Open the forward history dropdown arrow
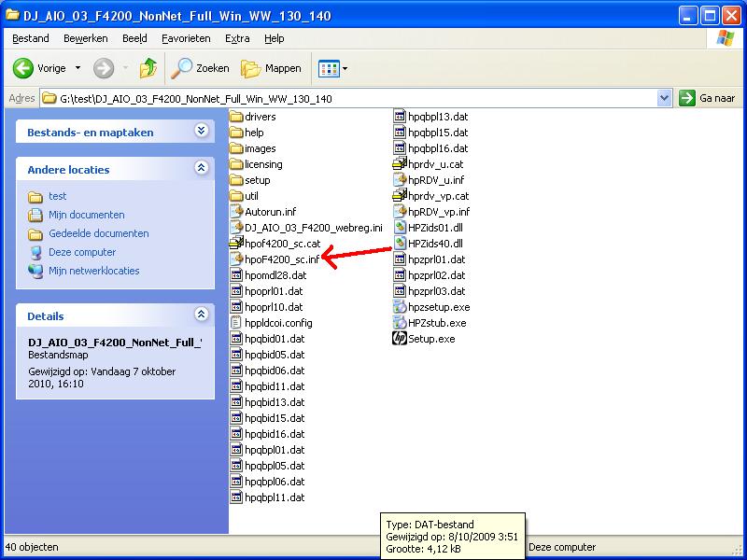747x560 pixels. tap(125, 68)
